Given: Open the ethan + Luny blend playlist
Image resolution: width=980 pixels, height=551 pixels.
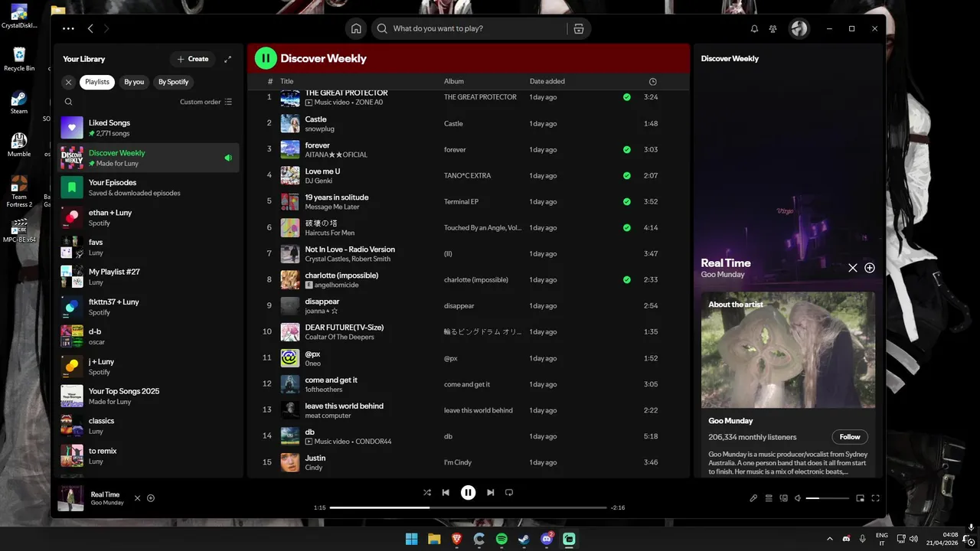Looking at the screenshot, I should point(149,217).
